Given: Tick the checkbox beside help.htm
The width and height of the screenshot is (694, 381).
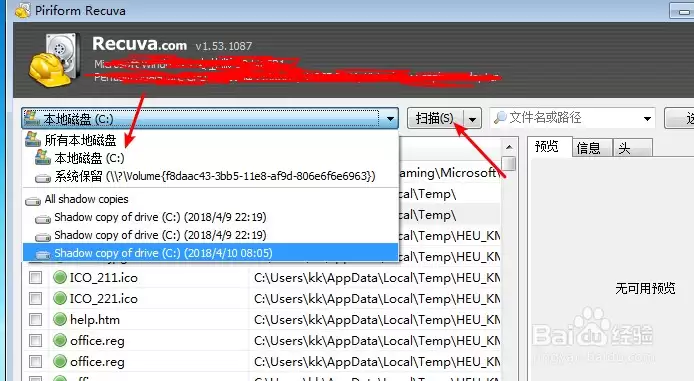Looking at the screenshot, I should (35, 319).
